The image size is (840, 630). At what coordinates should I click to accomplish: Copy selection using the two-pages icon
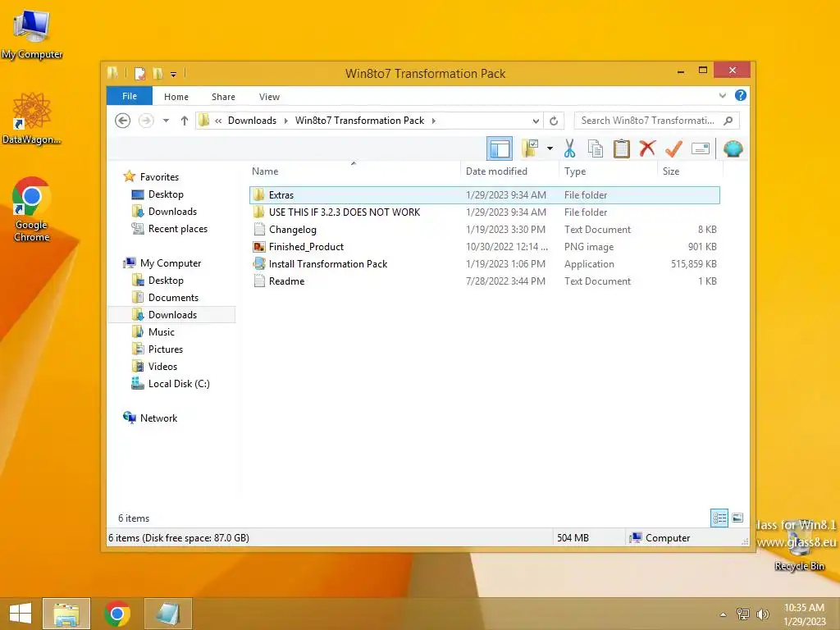(x=596, y=148)
